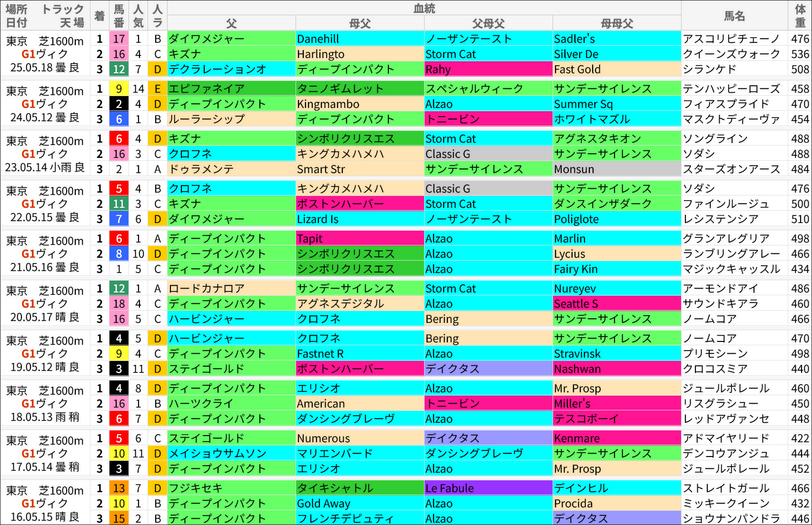Screen dimensions: 812x525
Task: Click the Poliglote cell
Action: click(617, 219)
